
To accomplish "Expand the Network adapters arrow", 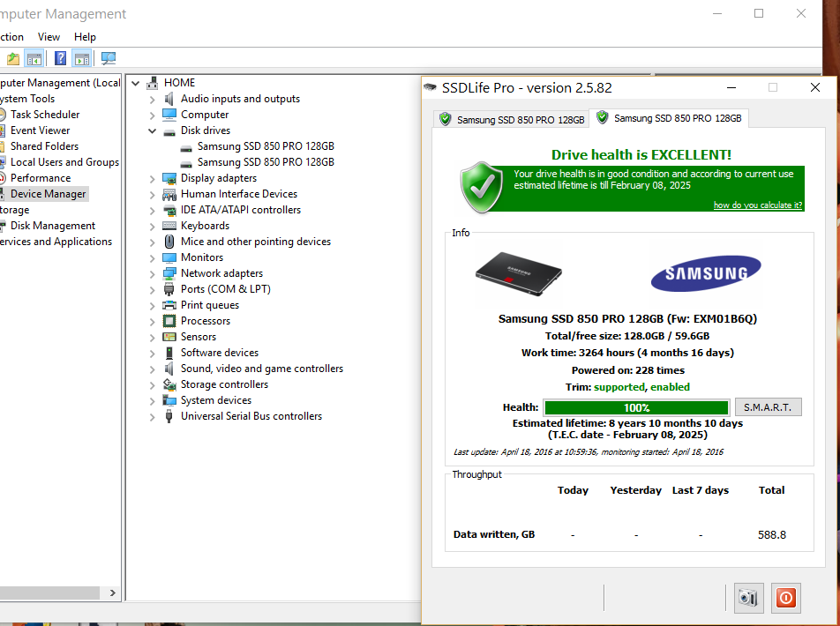I will click(x=152, y=273).
